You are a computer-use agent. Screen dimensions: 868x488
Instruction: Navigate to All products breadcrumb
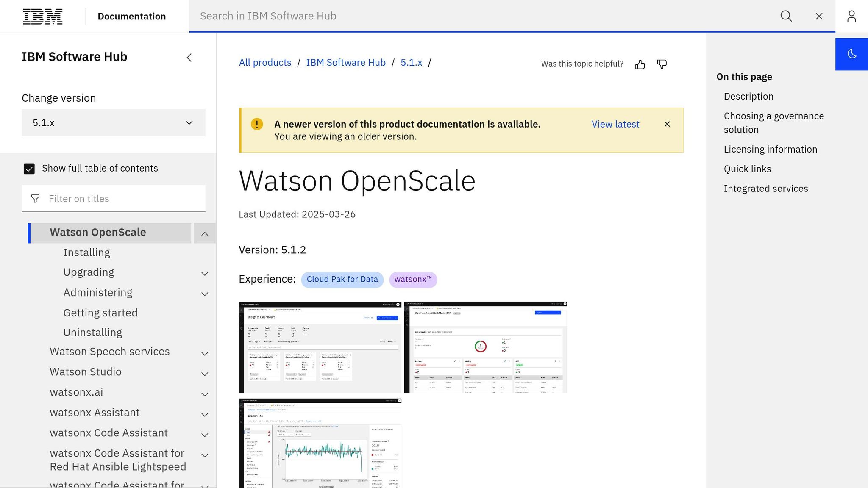pos(265,62)
